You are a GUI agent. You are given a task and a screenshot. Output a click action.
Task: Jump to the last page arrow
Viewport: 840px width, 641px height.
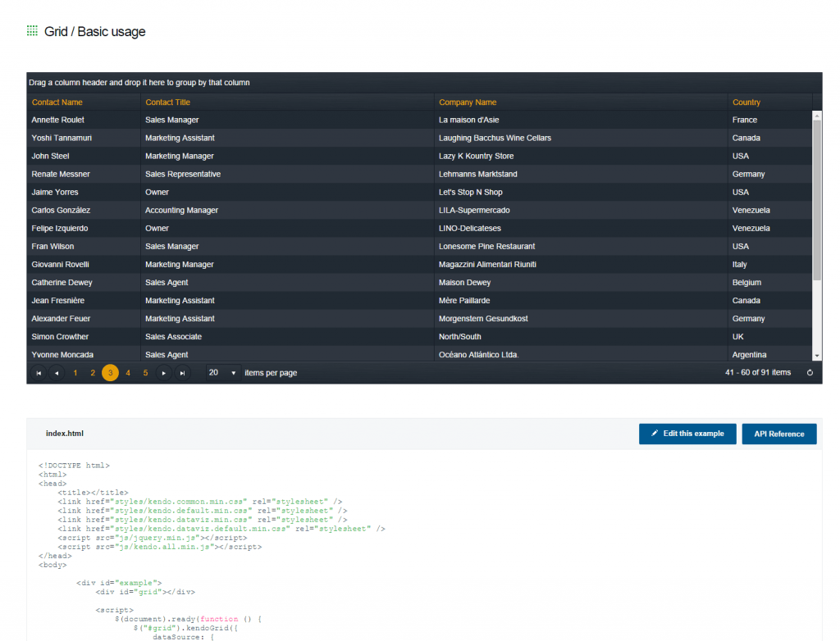[182, 373]
